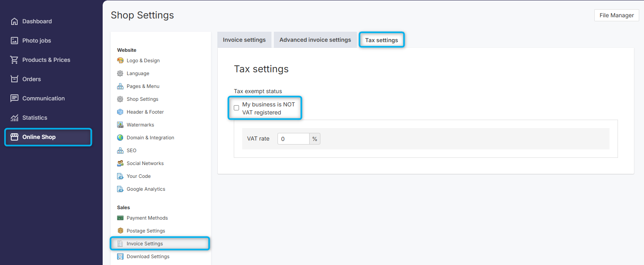The height and width of the screenshot is (265, 644).
Task: Click the Communication sidebar label
Action: pos(43,98)
